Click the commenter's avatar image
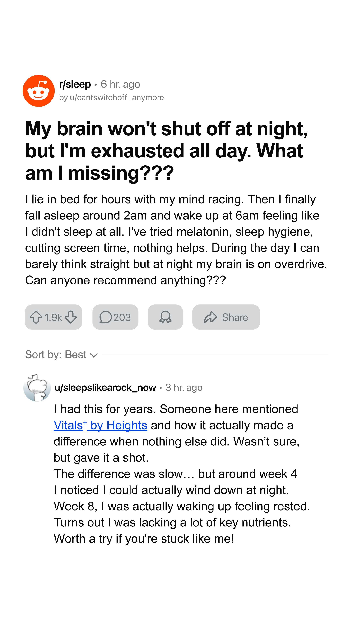 click(x=37, y=388)
